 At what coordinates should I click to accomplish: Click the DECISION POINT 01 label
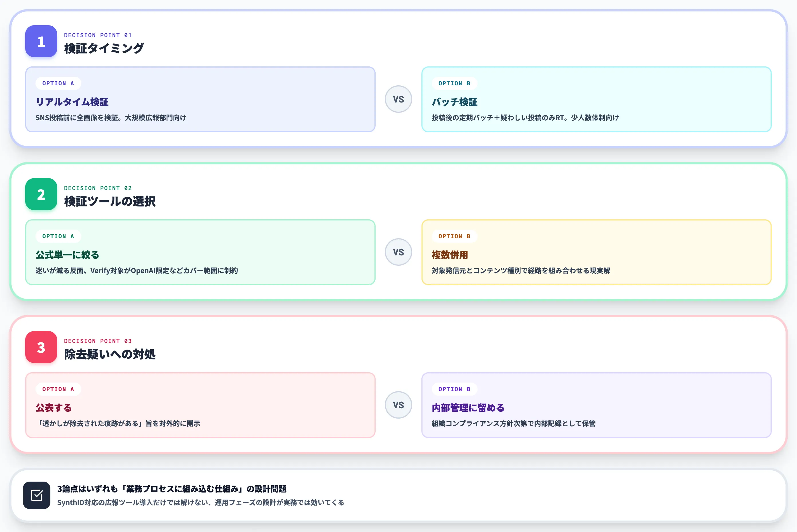point(98,35)
